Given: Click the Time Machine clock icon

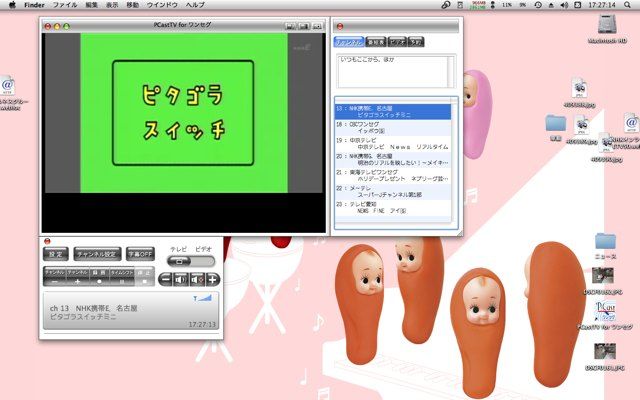Looking at the screenshot, I should click(538, 5).
